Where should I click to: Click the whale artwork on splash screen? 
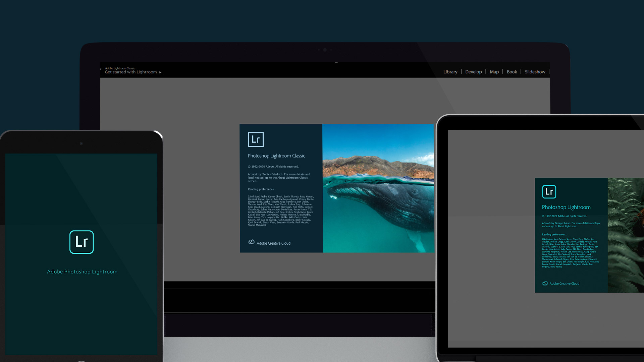tap(378, 188)
